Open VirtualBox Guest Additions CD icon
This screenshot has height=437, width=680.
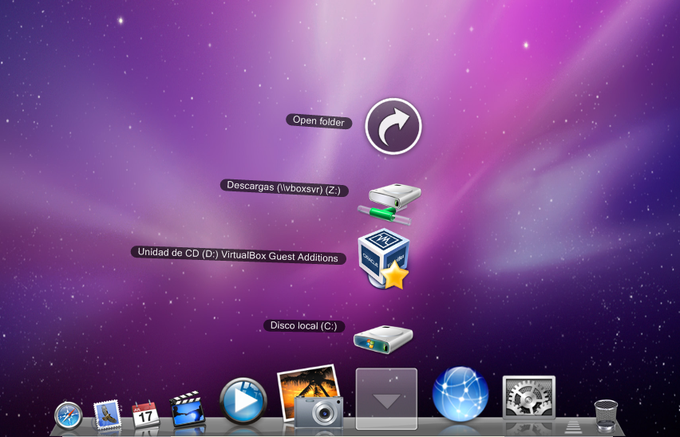pyautogui.click(x=384, y=259)
